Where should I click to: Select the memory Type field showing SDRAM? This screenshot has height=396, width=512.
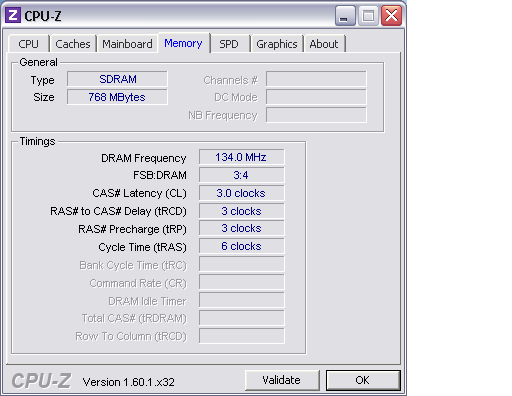click(x=117, y=79)
